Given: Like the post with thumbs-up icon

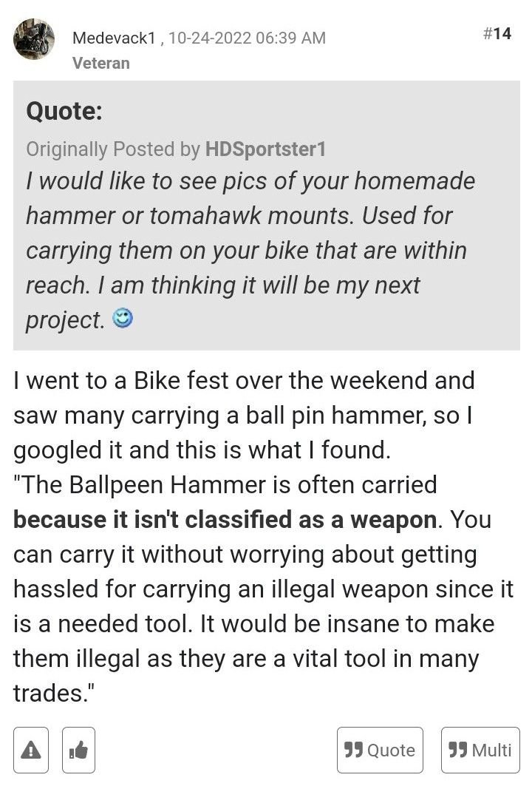Looking at the screenshot, I should tap(78, 751).
